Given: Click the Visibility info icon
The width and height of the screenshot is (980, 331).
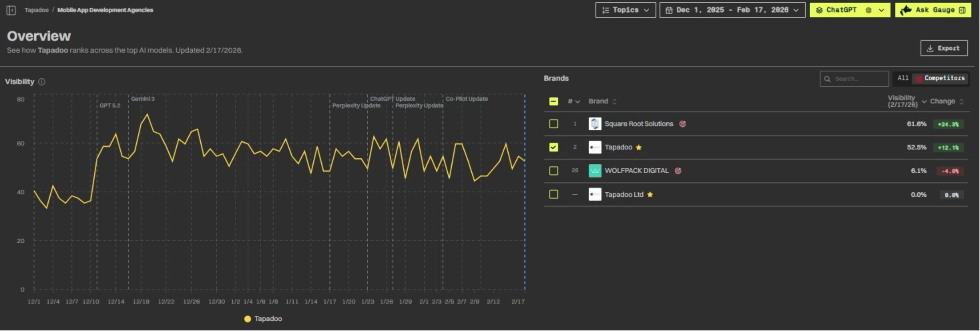Looking at the screenshot, I should [x=42, y=82].
